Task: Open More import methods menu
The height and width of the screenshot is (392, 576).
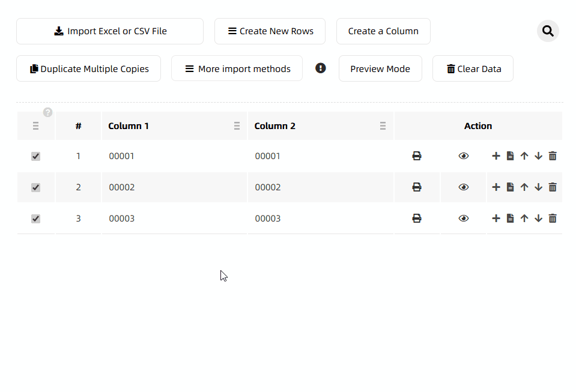Action: pos(237,69)
